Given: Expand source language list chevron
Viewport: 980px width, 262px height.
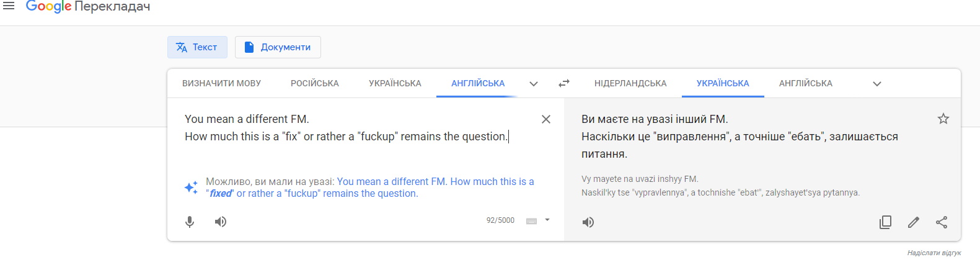Looking at the screenshot, I should [534, 84].
